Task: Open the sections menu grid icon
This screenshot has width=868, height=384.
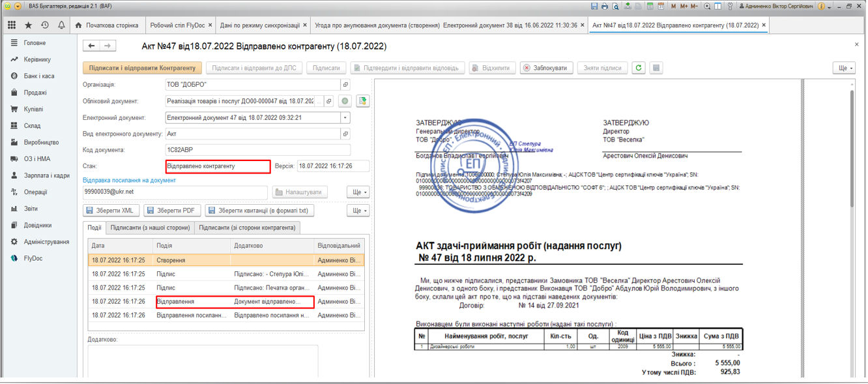Action: click(12, 25)
